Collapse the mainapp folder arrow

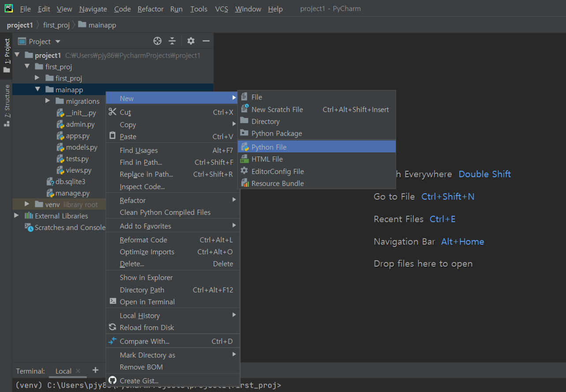38,89
